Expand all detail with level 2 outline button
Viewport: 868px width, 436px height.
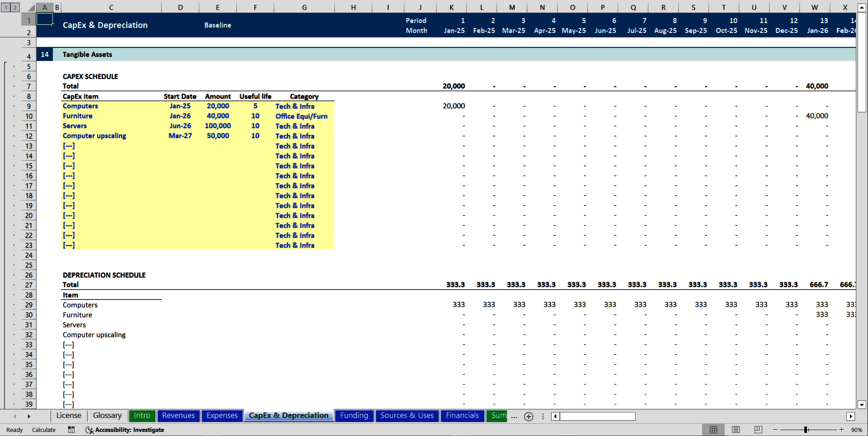pos(14,7)
